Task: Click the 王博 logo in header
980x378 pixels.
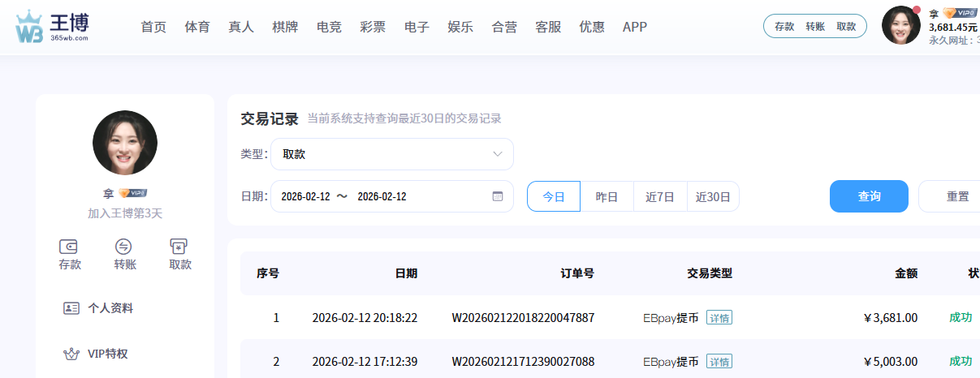Action: coord(52,27)
